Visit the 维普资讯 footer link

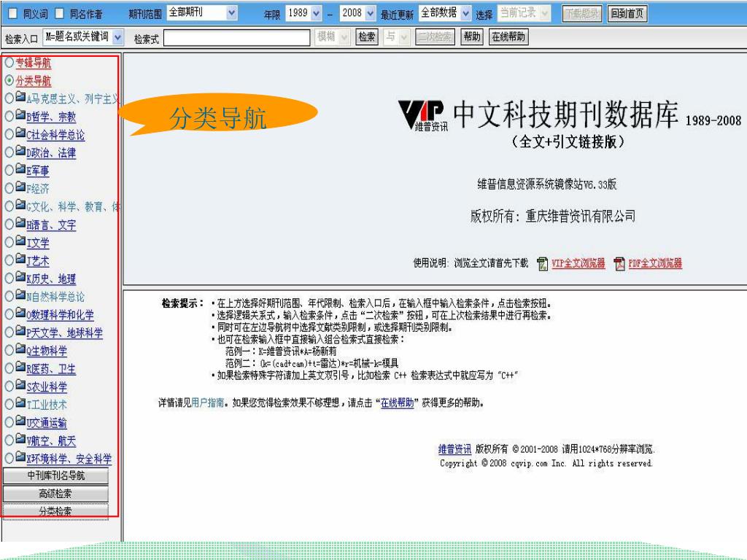coord(454,449)
